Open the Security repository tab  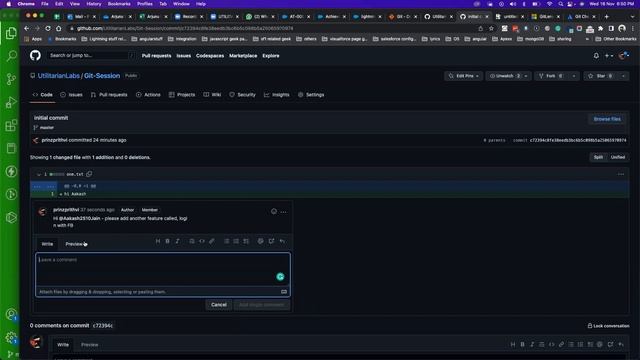(242, 95)
